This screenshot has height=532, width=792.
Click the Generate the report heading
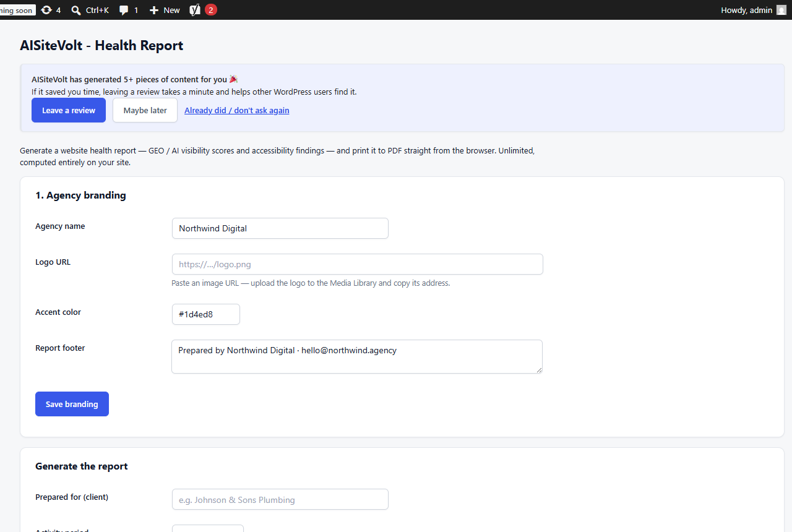pos(82,466)
